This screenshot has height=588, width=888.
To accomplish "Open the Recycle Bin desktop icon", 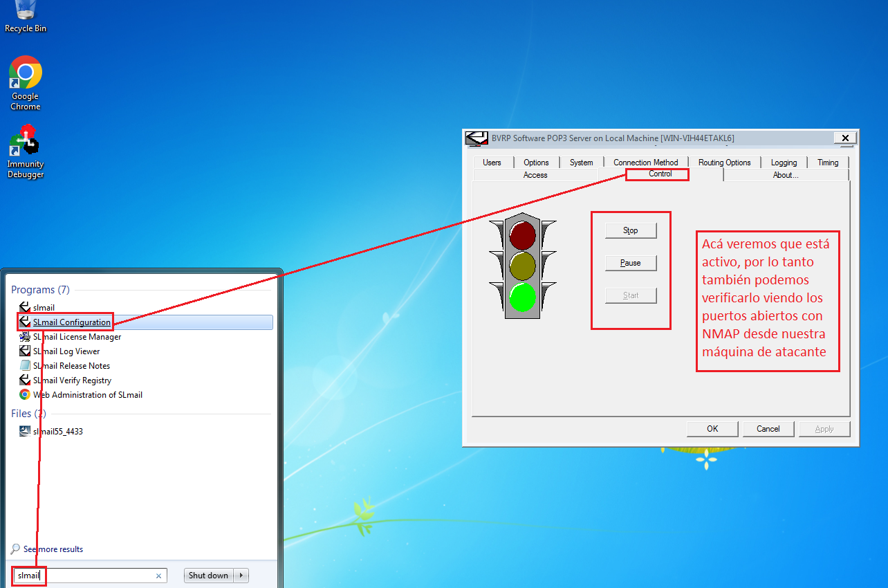I will [26, 14].
